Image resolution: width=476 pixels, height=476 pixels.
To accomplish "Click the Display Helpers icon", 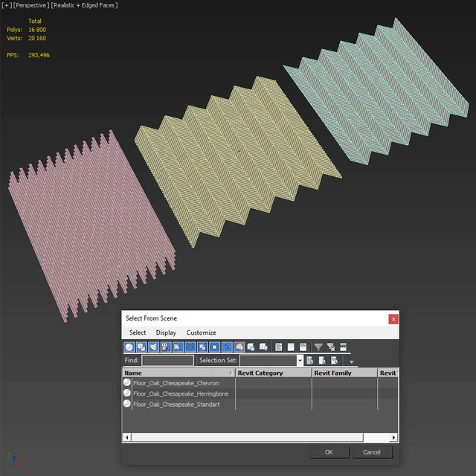I will click(178, 347).
